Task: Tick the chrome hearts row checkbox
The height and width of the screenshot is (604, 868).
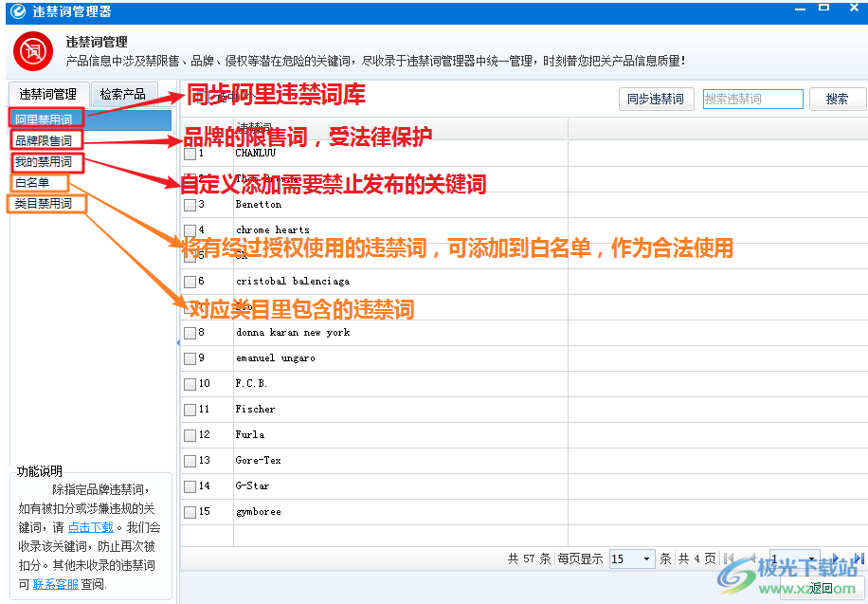Action: [190, 230]
